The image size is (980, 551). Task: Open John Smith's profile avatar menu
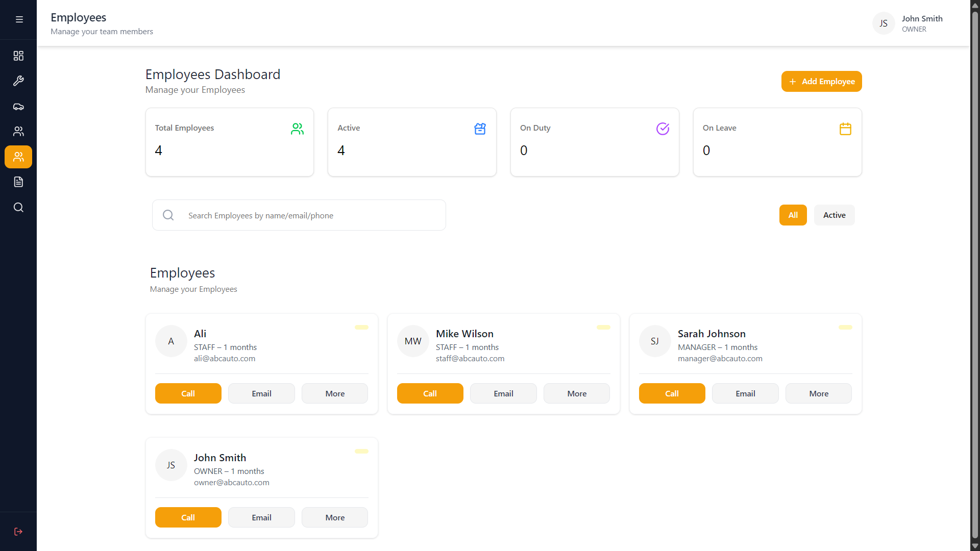point(883,23)
